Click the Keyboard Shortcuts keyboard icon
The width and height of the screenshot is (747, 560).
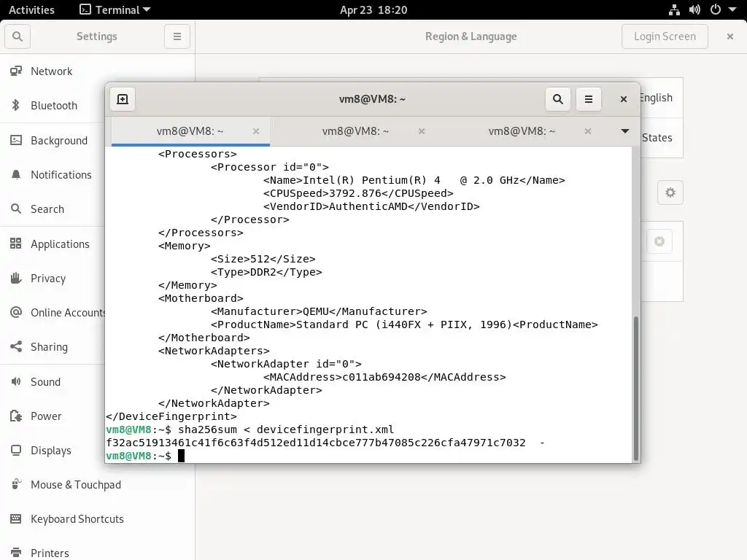point(16,518)
